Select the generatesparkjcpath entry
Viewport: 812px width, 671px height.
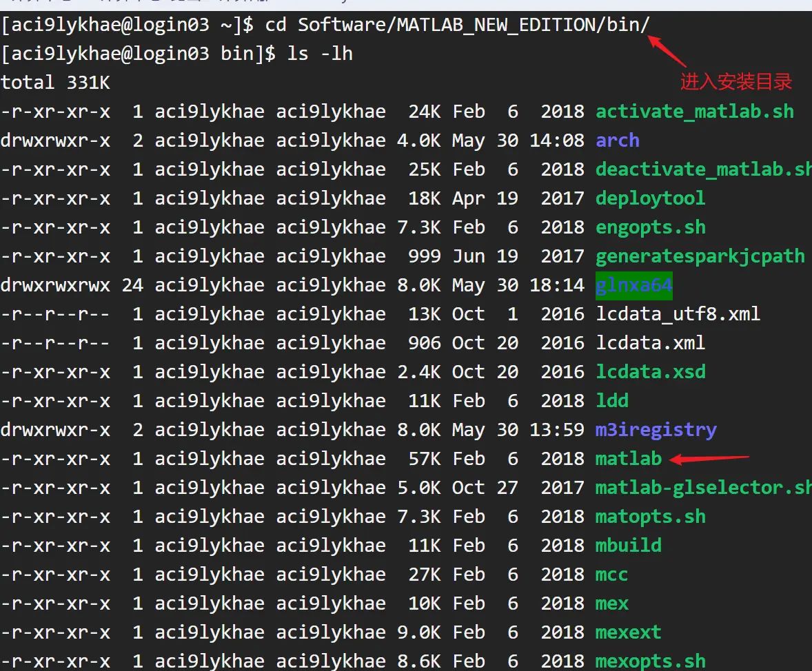(x=700, y=256)
